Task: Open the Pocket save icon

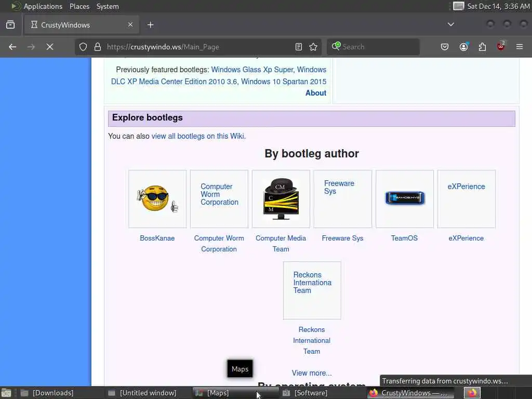Action: 445,47
